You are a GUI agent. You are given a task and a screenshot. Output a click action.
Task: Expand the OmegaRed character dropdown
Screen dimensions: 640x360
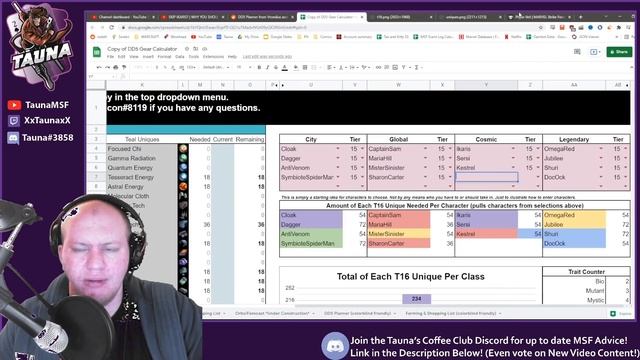601,149
